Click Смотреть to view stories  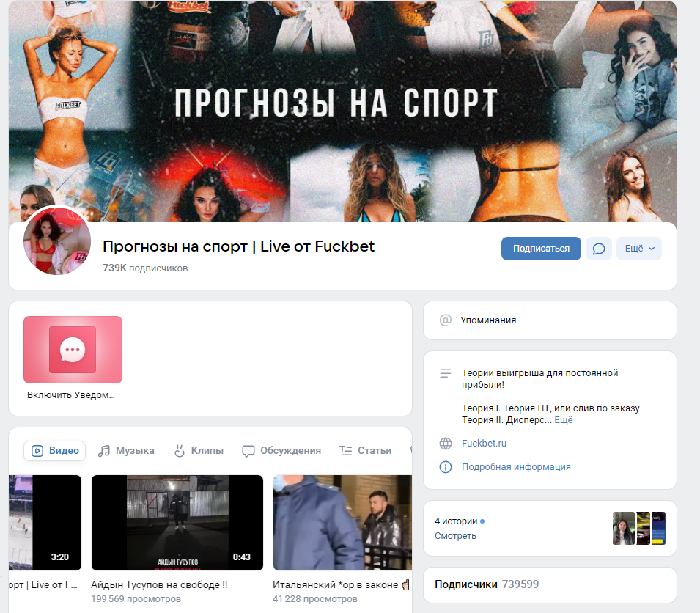click(x=455, y=536)
